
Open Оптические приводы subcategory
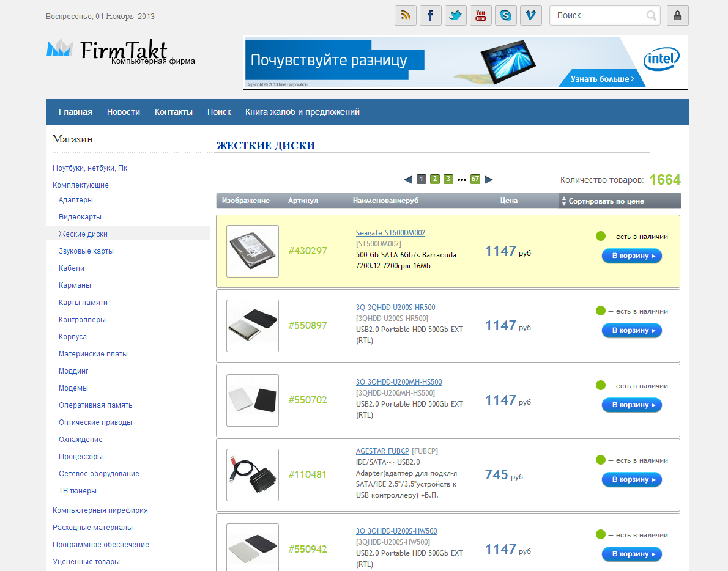95,422
